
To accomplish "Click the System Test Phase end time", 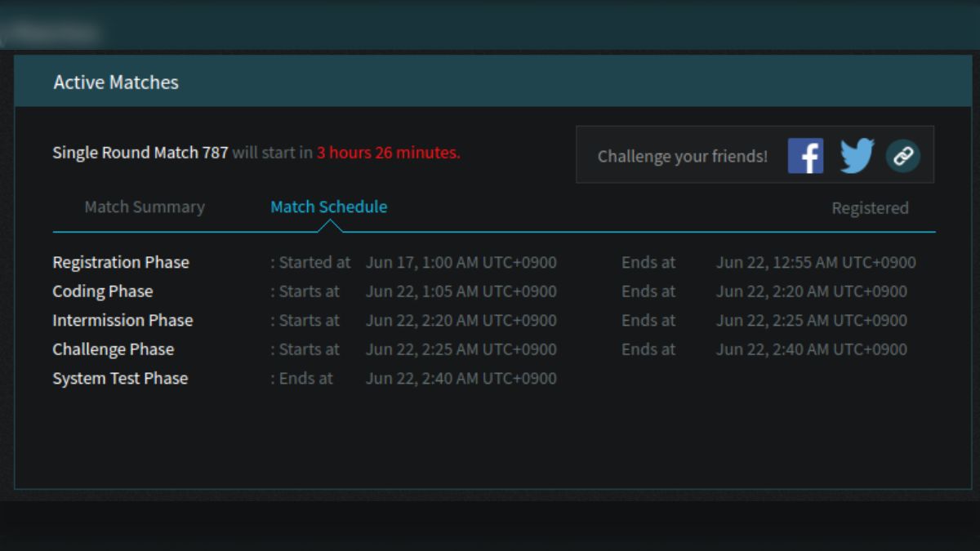I will [461, 379].
